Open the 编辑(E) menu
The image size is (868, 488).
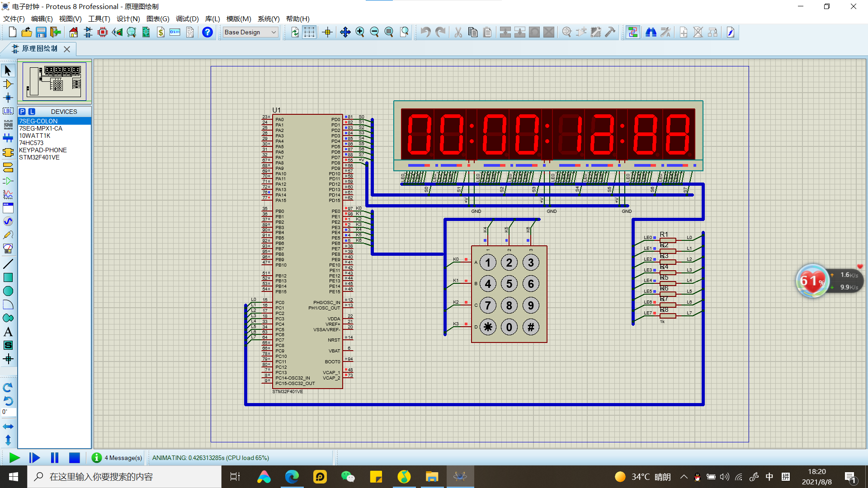click(42, 19)
